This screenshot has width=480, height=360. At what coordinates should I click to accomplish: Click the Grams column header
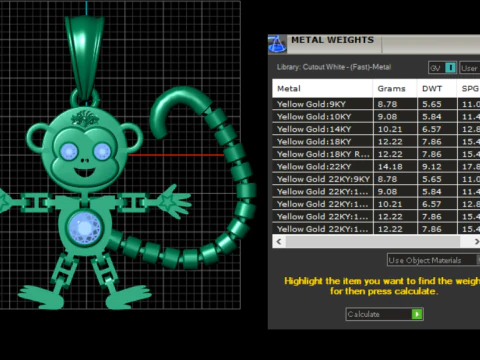pos(395,89)
